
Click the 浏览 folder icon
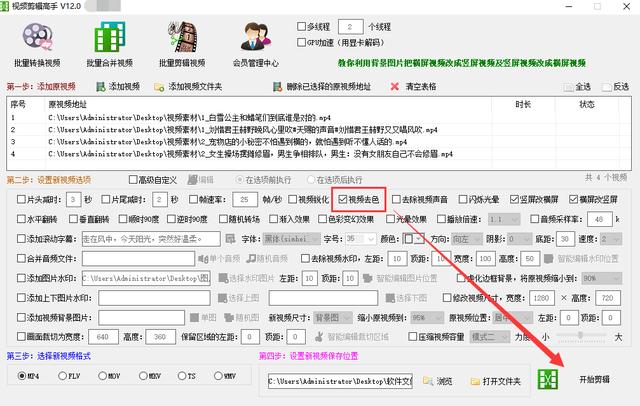(x=428, y=381)
